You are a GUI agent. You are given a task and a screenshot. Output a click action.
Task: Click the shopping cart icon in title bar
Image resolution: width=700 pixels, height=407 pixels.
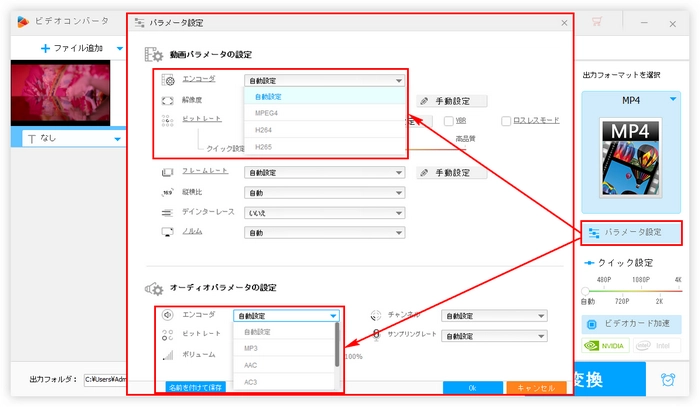tap(597, 21)
